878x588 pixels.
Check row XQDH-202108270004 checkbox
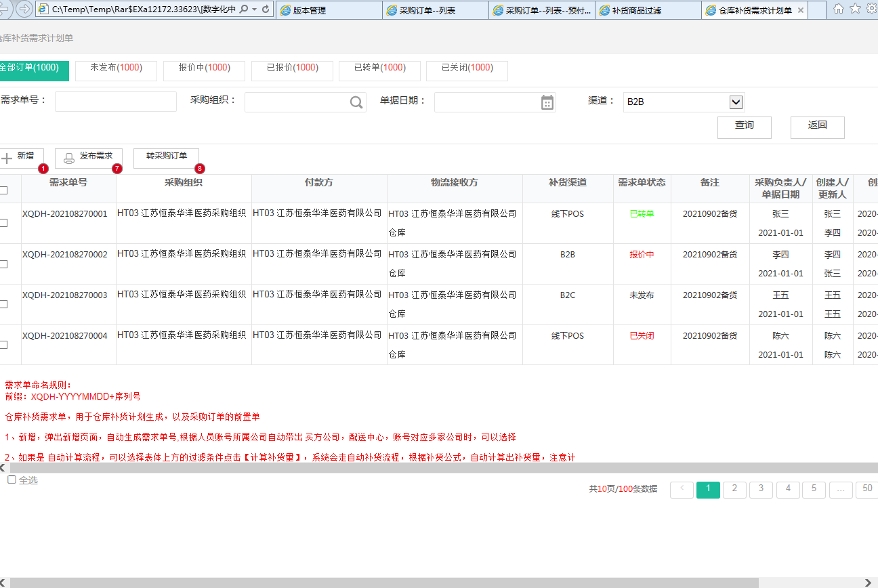[3, 345]
